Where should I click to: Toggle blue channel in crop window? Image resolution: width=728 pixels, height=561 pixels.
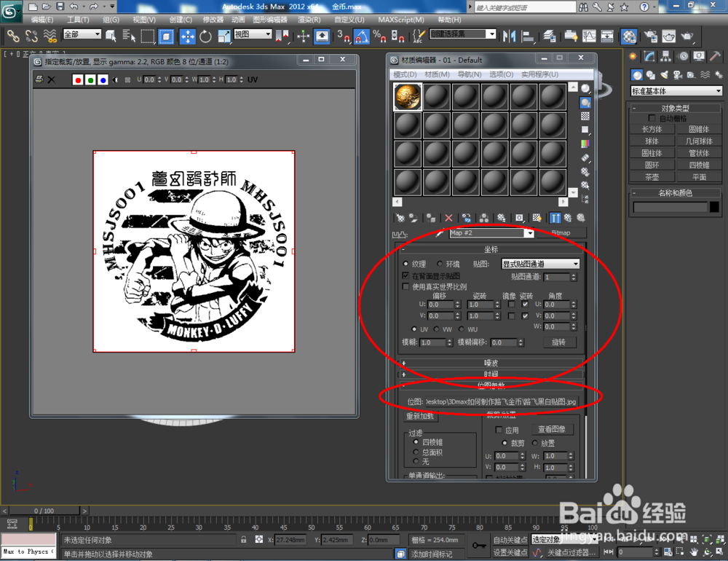(x=103, y=80)
